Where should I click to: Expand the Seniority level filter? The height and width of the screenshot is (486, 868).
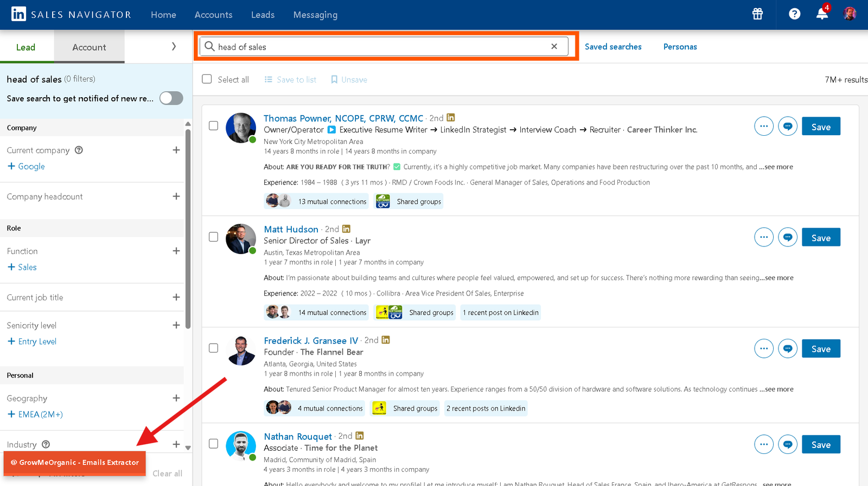tap(176, 325)
